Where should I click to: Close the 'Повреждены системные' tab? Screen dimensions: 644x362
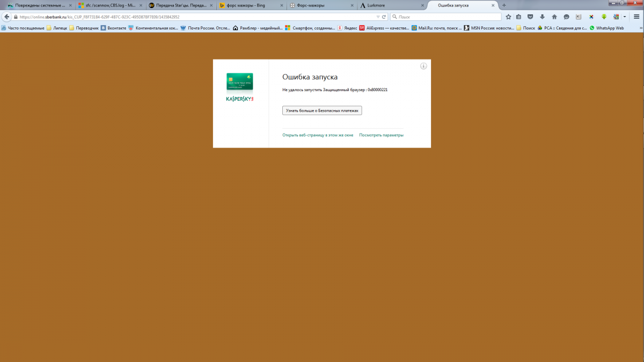pos(70,5)
